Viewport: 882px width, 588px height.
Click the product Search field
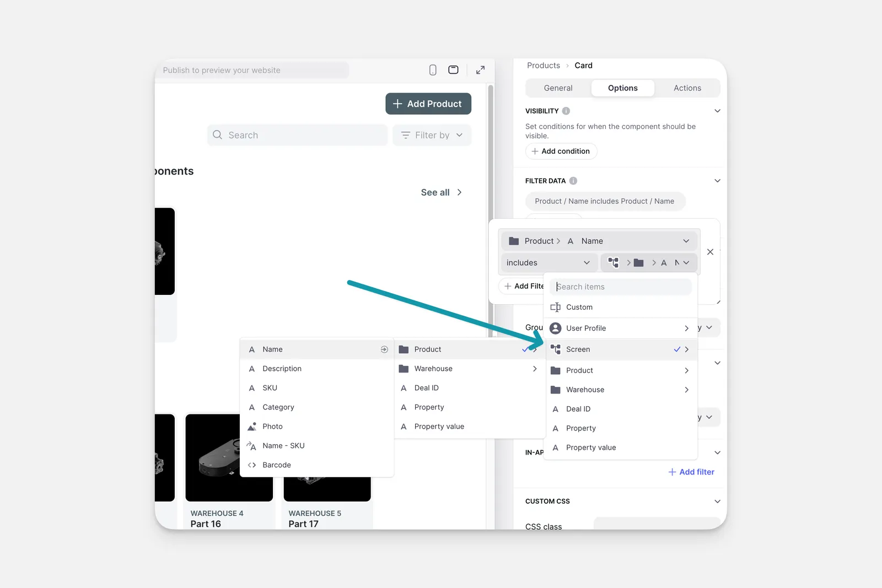click(x=298, y=135)
